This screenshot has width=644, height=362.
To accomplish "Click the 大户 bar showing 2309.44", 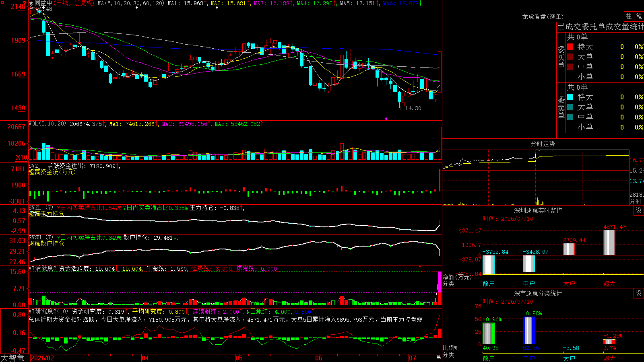I will tap(569, 249).
